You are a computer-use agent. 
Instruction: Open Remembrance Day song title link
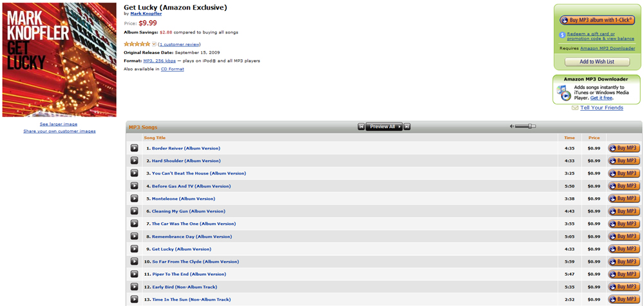tap(192, 236)
